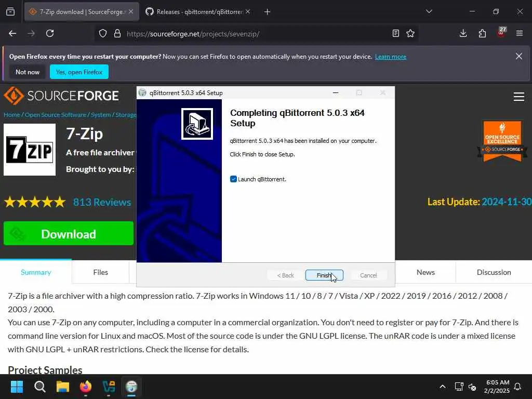Open the notification bell in taskbar
The width and height of the screenshot is (532, 399).
click(x=518, y=387)
